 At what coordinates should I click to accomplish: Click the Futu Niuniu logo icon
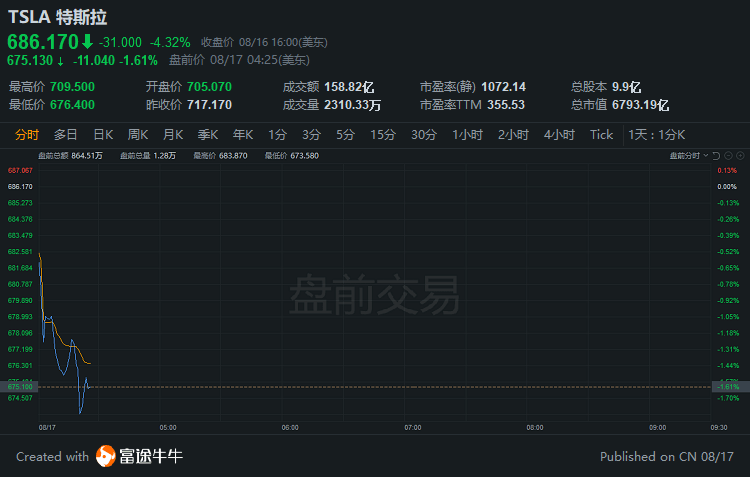pos(107,457)
